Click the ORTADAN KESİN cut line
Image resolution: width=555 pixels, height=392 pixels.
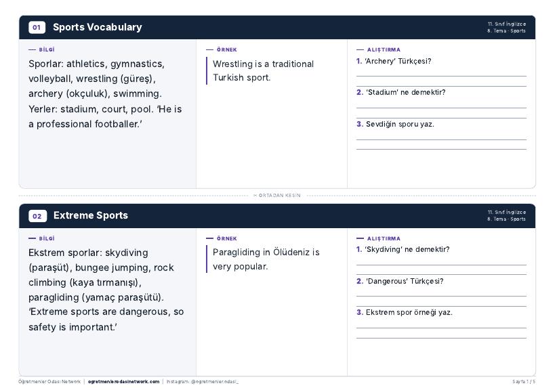pyautogui.click(x=277, y=196)
